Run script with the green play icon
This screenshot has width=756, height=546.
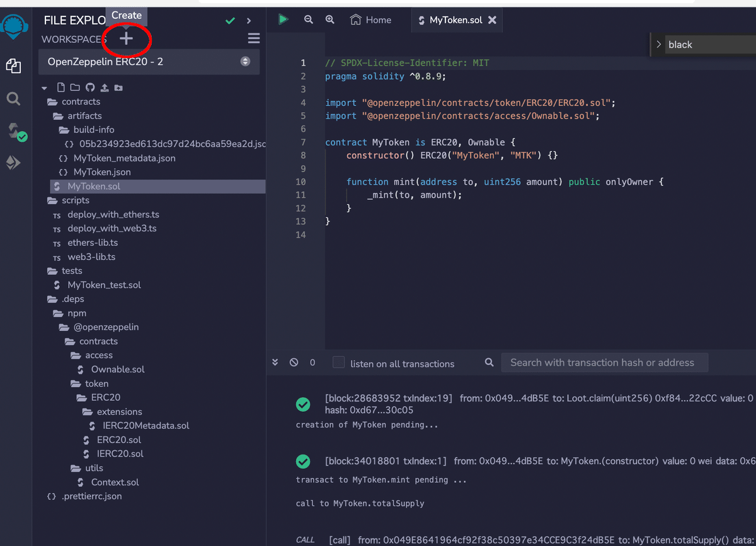[x=283, y=20]
